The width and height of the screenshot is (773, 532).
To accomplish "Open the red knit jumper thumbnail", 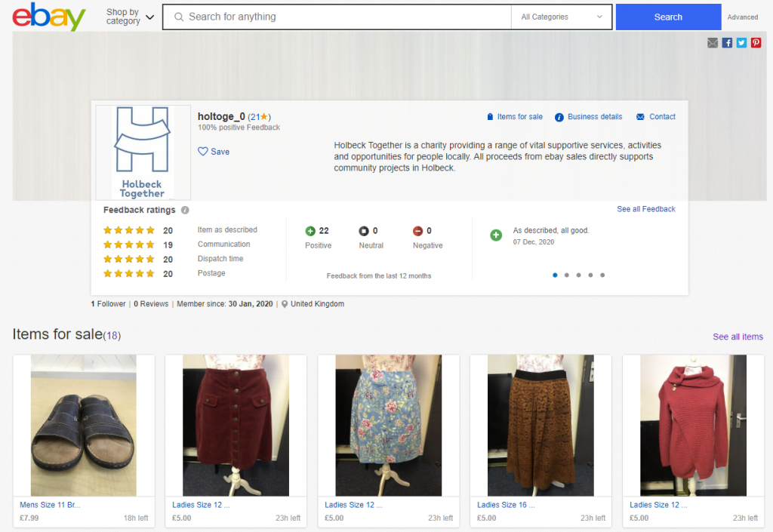I will pos(693,426).
